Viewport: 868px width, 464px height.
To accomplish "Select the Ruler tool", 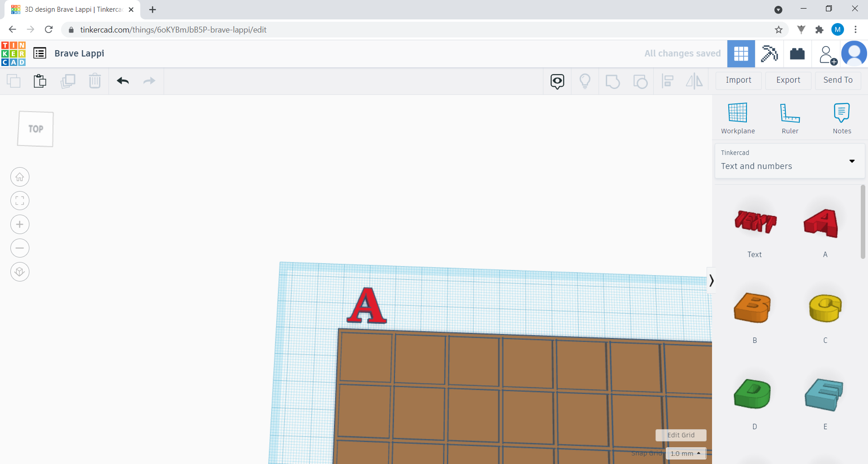I will coord(790,118).
